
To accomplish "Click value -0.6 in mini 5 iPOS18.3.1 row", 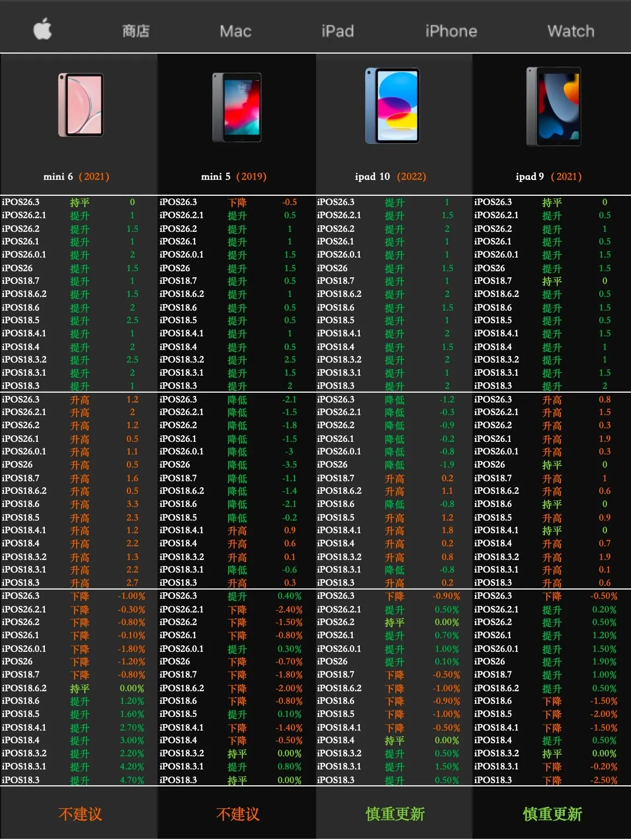I will click(289, 570).
